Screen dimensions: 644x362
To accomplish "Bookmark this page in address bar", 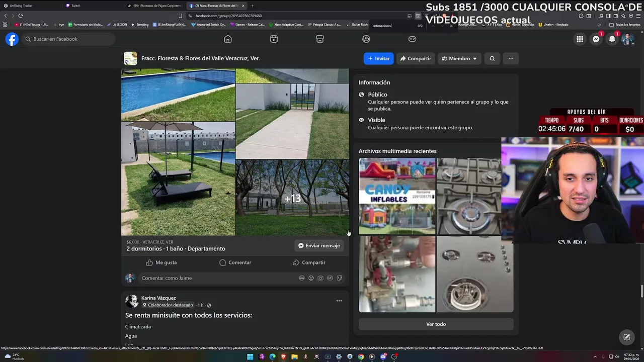I will pyautogui.click(x=180, y=16).
